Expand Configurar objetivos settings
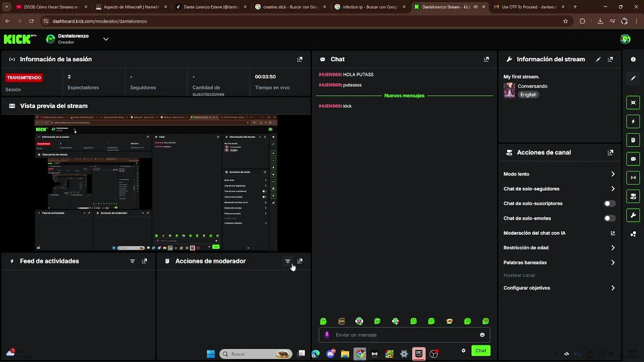The image size is (644, 362). click(x=613, y=288)
